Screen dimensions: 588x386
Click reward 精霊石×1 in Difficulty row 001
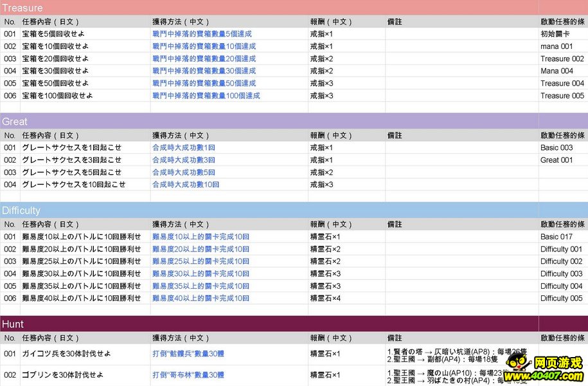coord(346,237)
